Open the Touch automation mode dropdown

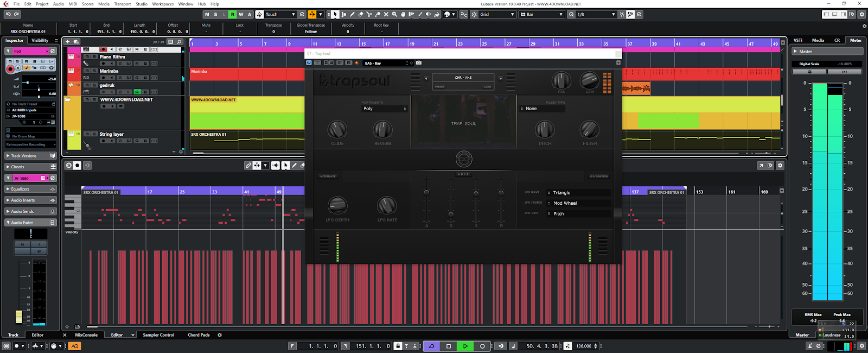point(279,14)
